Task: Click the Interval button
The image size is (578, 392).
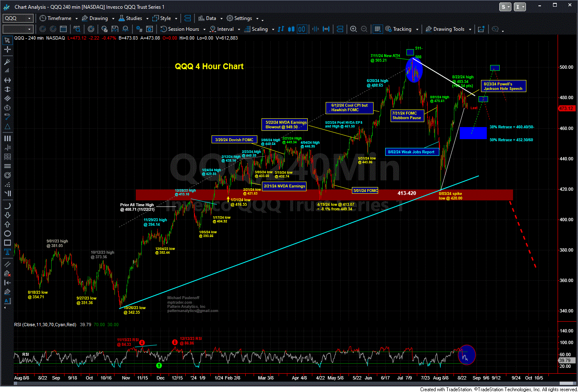Action: click(222, 29)
